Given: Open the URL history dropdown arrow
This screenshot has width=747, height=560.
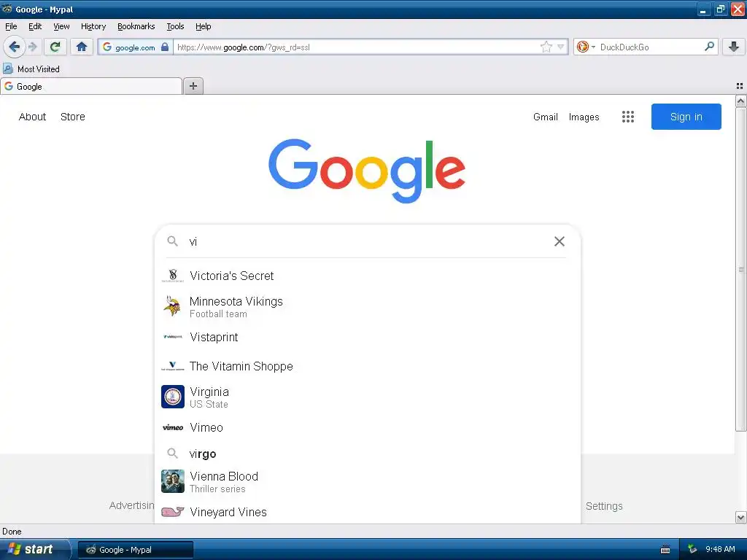Looking at the screenshot, I should (561, 47).
